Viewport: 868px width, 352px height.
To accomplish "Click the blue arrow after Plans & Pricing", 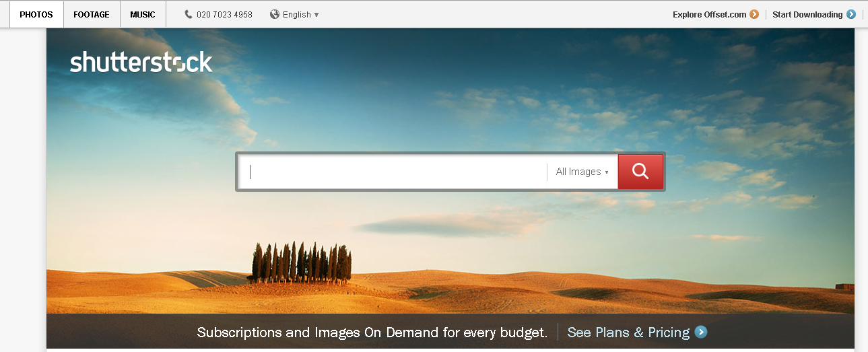I will tap(701, 332).
